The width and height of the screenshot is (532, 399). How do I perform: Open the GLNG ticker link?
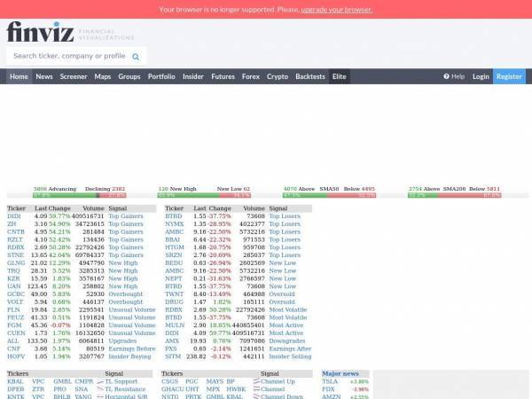[16, 263]
